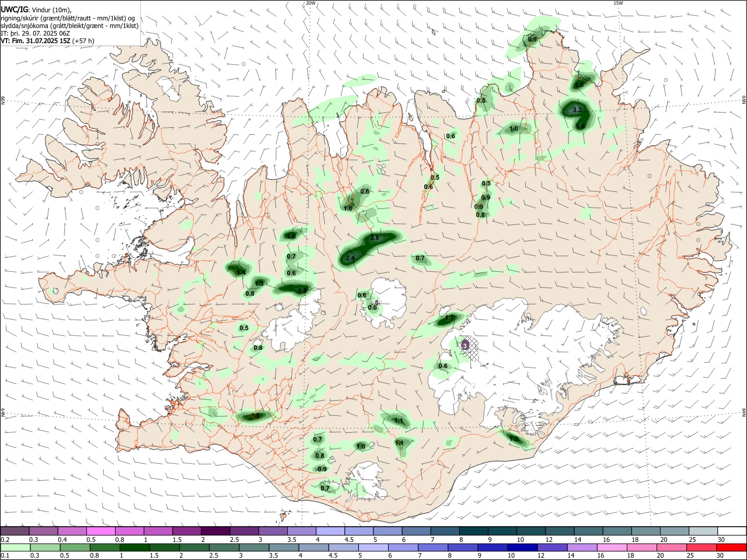The height and width of the screenshot is (560, 747).
Task: Pick the pale green swatch after 0.1 in bottom legend
Action: click(x=15, y=547)
